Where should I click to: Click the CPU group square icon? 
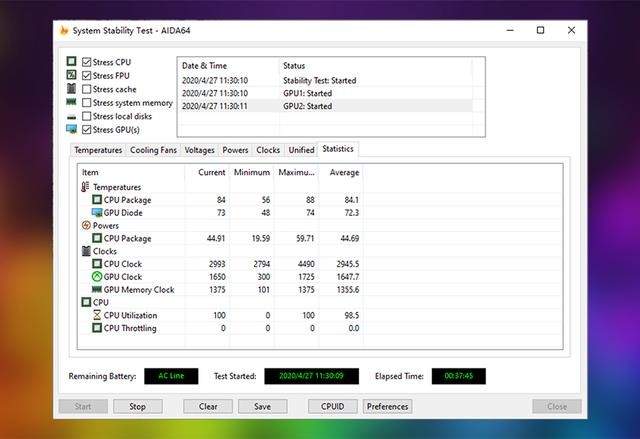coord(86,302)
